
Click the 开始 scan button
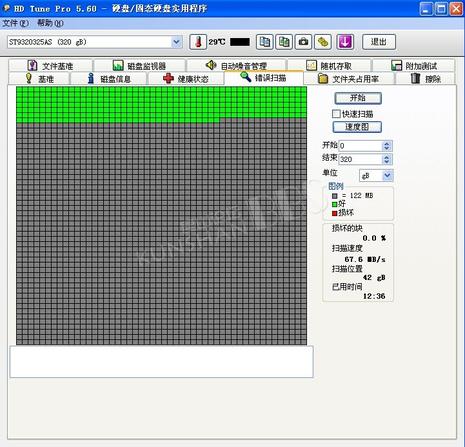pos(358,98)
